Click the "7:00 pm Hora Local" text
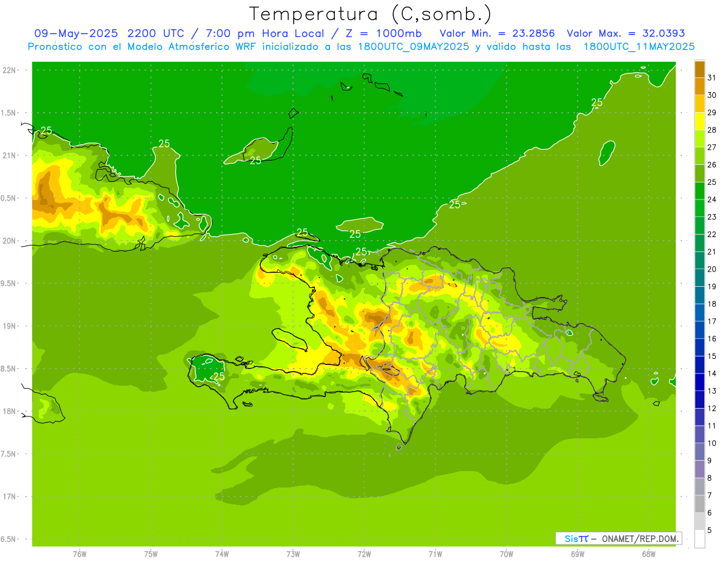The image size is (728, 562). (266, 33)
